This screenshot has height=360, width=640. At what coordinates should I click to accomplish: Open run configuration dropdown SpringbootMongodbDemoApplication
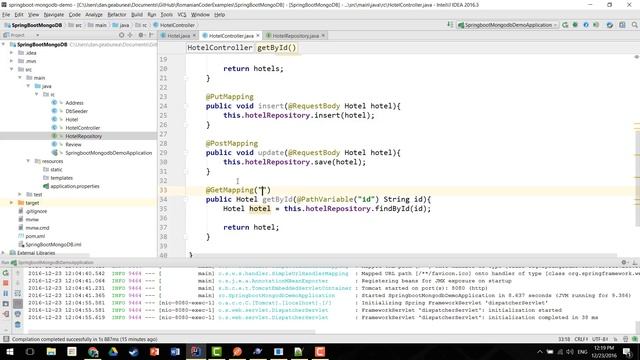(508, 25)
